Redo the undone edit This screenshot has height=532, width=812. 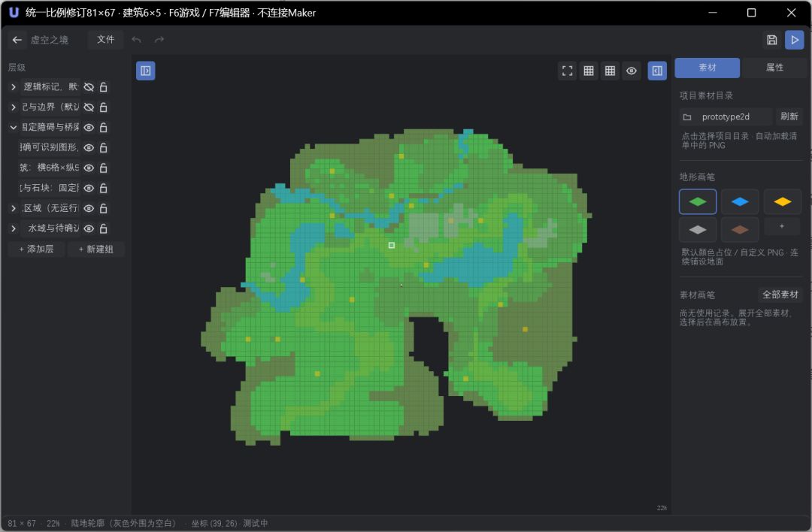click(x=159, y=40)
